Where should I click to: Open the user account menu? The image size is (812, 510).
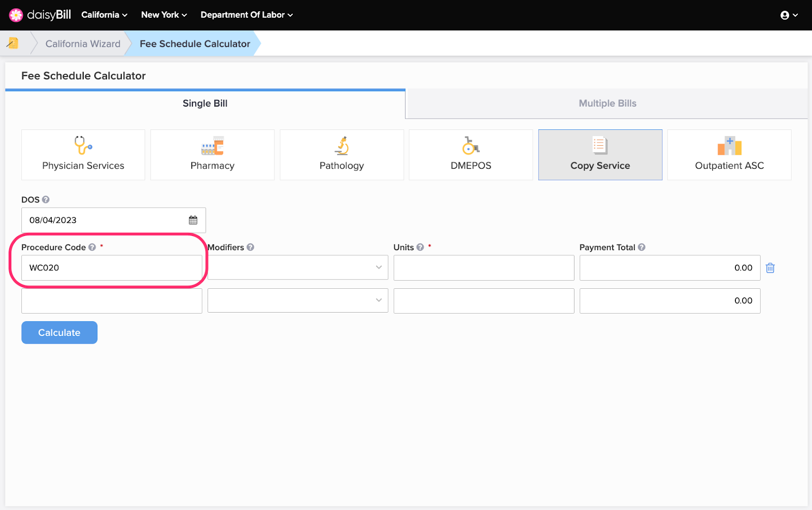tap(789, 15)
